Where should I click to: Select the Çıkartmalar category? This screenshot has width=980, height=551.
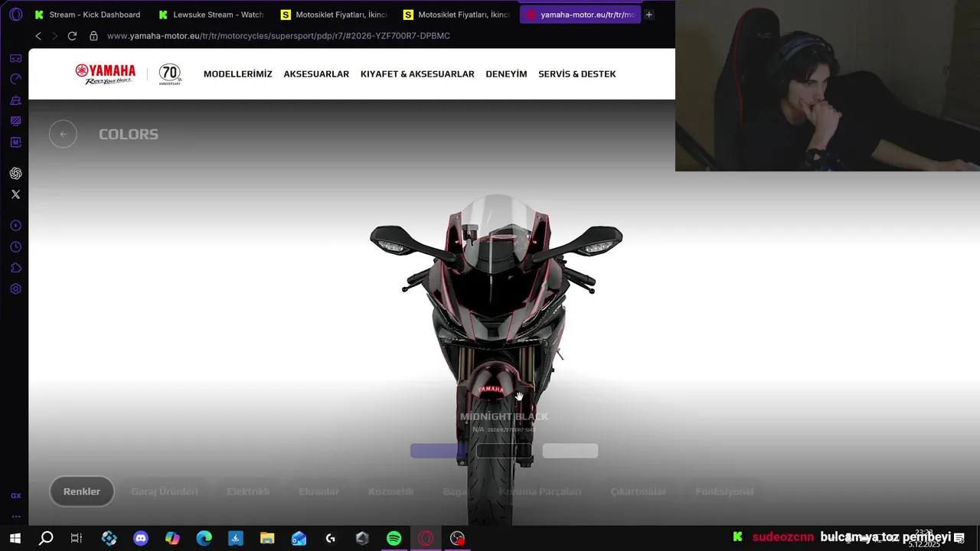coord(638,491)
